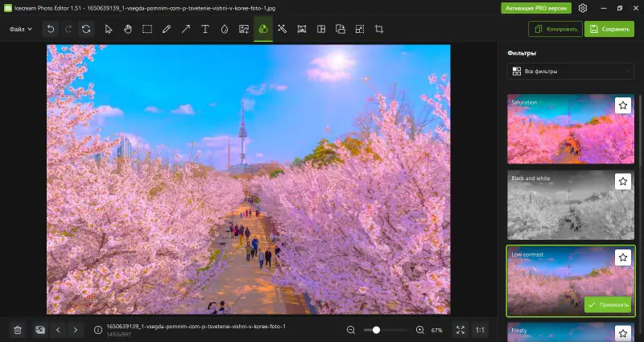Click the Сохранить button
Screen dimensions: 644x342
pyautogui.click(x=609, y=29)
